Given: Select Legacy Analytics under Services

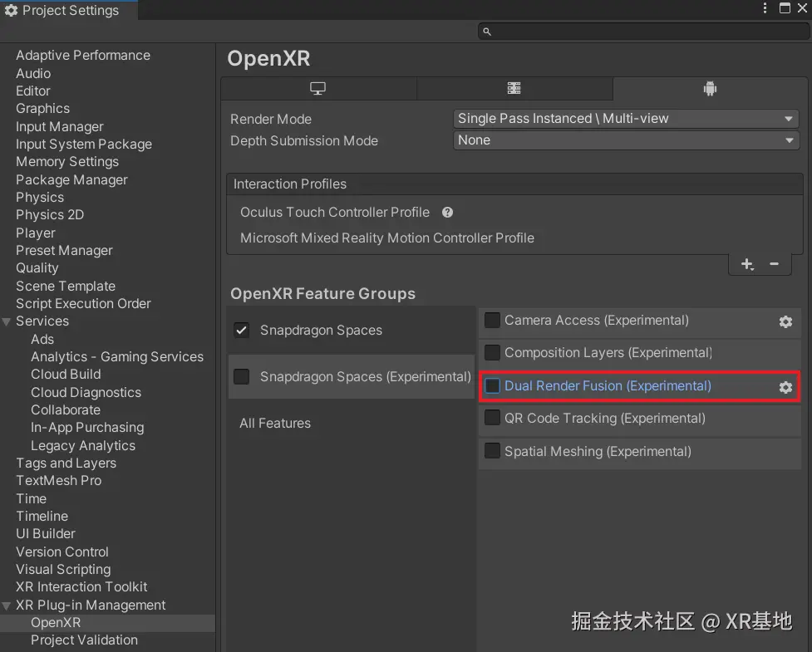Looking at the screenshot, I should (83, 446).
